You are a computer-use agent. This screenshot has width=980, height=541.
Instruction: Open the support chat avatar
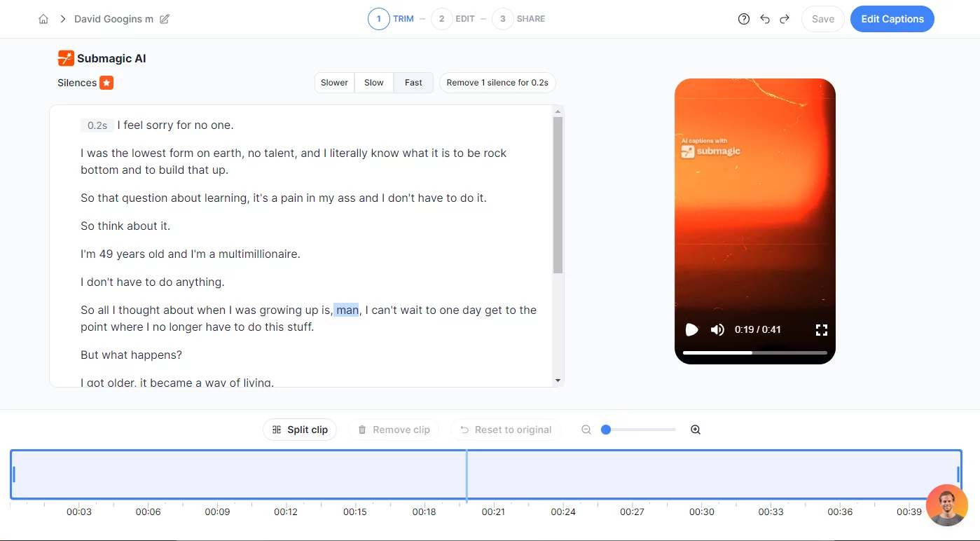(947, 505)
